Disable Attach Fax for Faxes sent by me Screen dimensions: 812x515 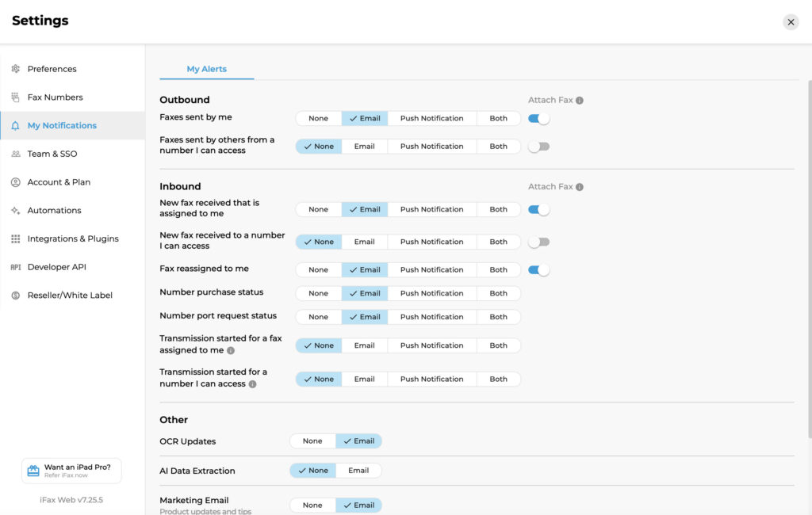click(538, 116)
